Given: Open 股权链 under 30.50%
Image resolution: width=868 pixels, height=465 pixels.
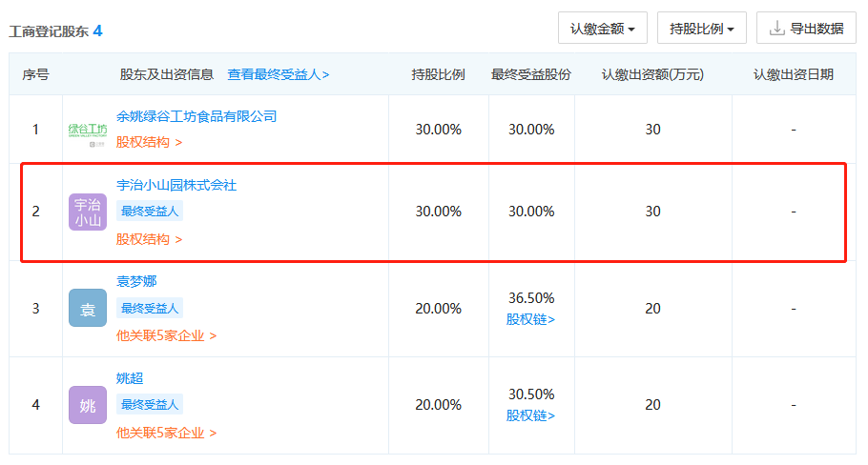Looking at the screenshot, I should (530, 415).
